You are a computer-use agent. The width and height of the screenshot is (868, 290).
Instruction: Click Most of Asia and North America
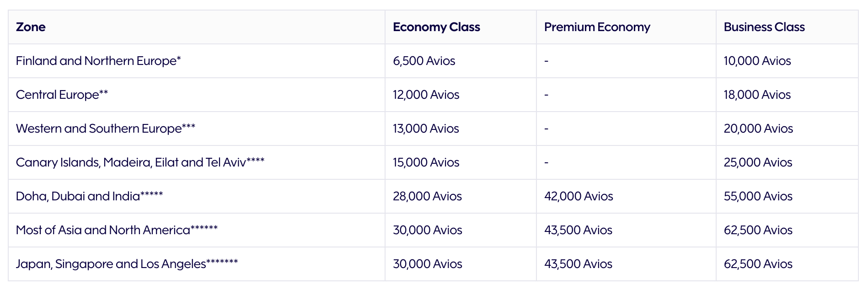pos(117,230)
